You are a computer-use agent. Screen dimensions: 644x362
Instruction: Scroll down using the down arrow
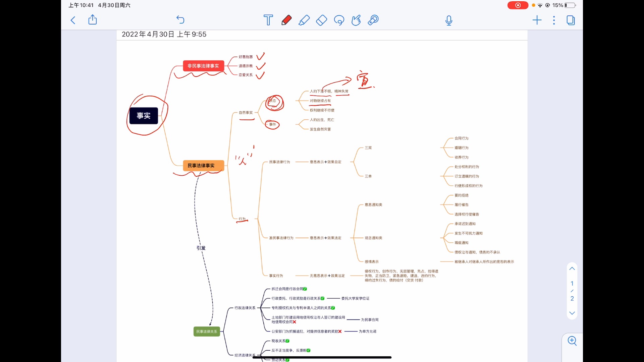(572, 314)
